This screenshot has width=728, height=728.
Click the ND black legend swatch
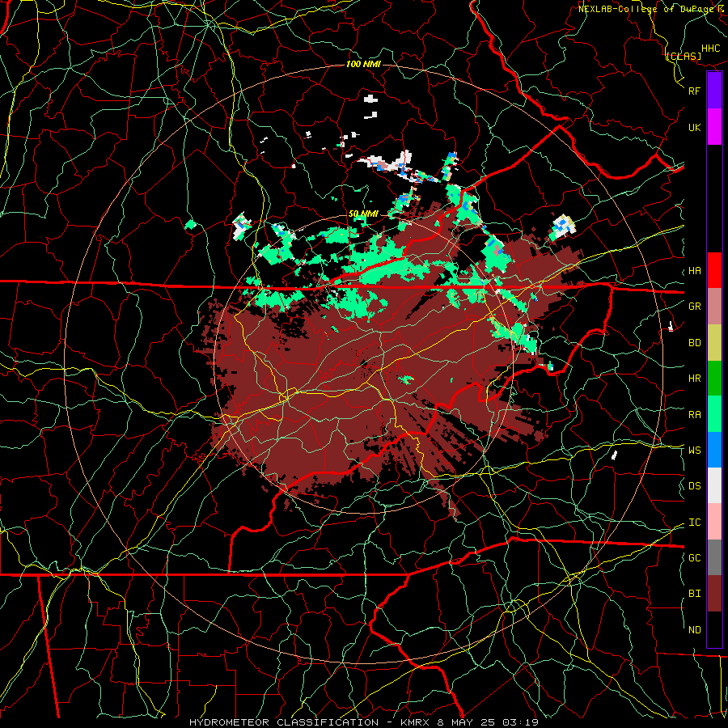point(714,629)
